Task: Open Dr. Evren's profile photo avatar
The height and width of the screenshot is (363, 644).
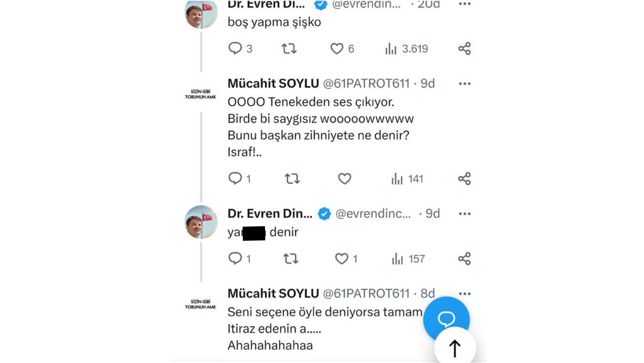Action: pyautogui.click(x=201, y=222)
